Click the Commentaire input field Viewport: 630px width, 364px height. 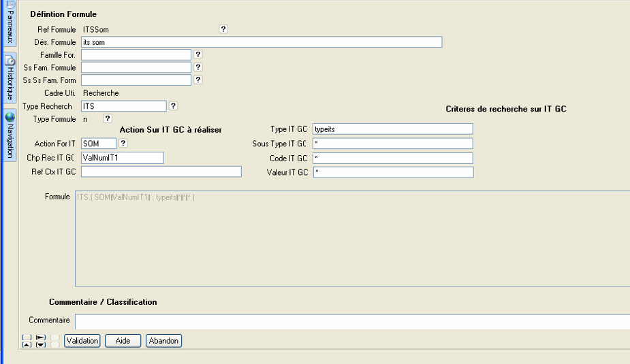351,321
